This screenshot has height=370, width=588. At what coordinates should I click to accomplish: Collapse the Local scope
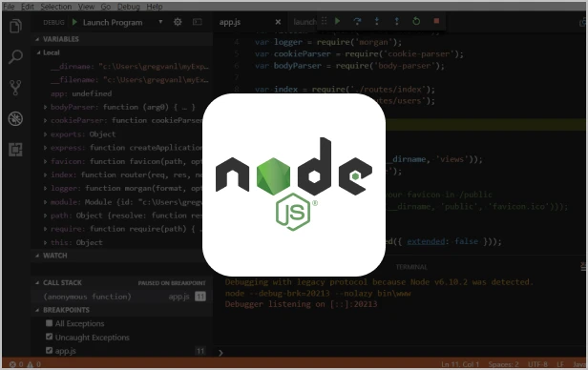(x=38, y=52)
